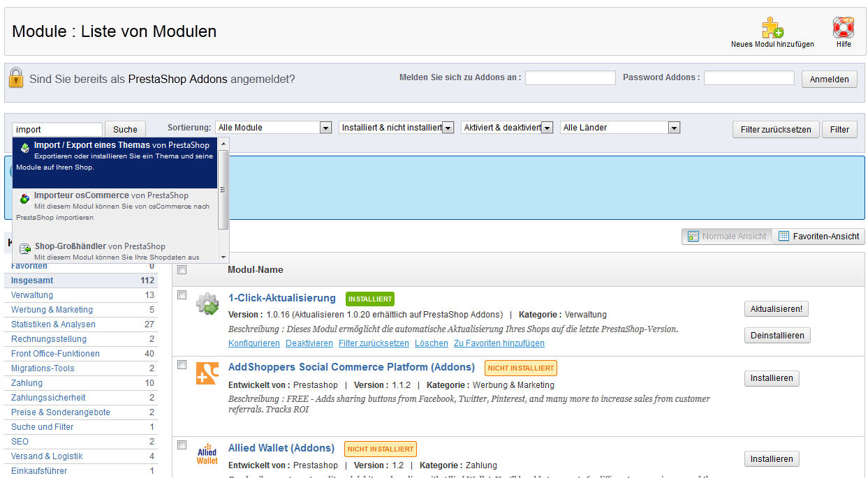Select the Preise & Sonderangebote category
Image resolution: width=868 pixels, height=478 pixels.
pos(81,412)
